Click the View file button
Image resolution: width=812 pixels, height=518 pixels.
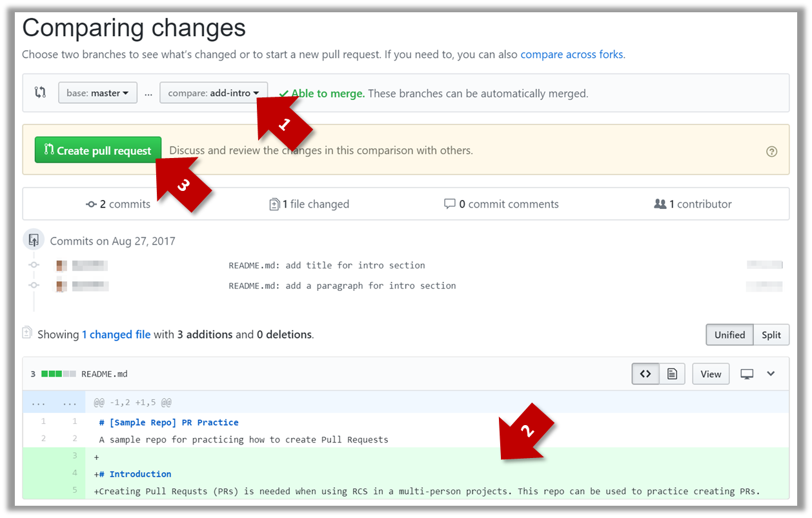(711, 374)
